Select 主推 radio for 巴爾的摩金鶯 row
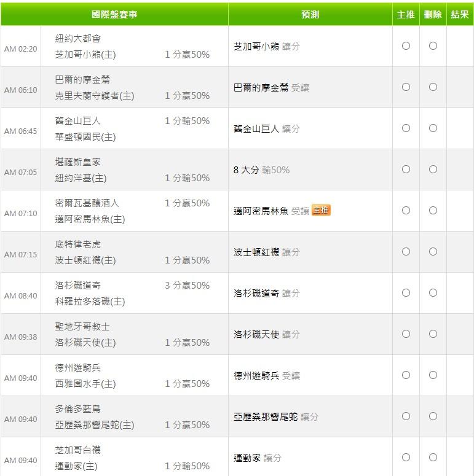474x476 pixels. pos(406,87)
